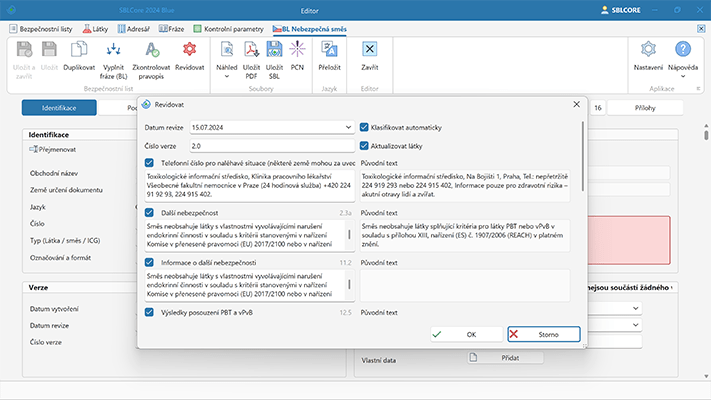Image resolution: width=711 pixels, height=400 pixels.
Task: Uncheck the Další nebezpečnost checkbox
Action: 149,213
